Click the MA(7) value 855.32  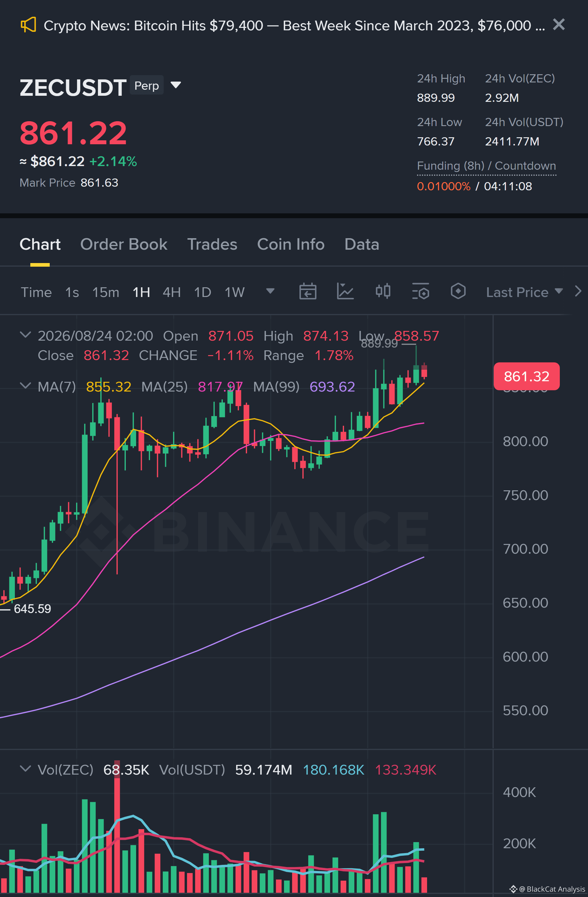(x=109, y=387)
